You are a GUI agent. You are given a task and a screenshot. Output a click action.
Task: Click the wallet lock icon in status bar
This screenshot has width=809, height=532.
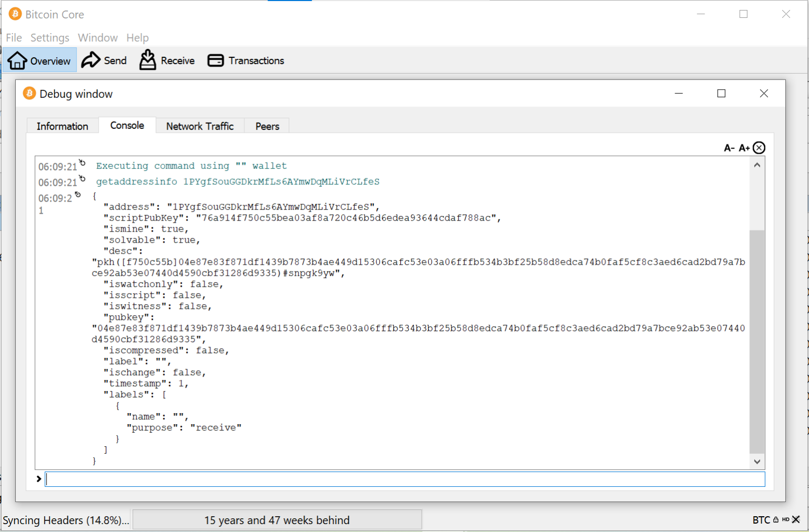[776, 519]
